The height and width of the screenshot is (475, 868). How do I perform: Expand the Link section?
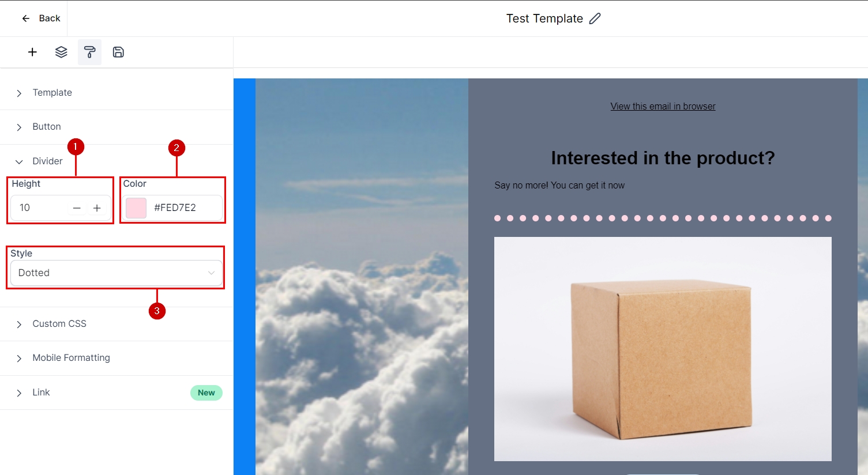coord(41,393)
